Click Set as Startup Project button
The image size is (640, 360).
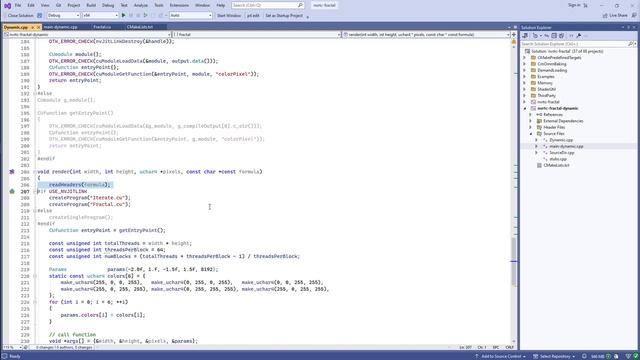point(284,16)
